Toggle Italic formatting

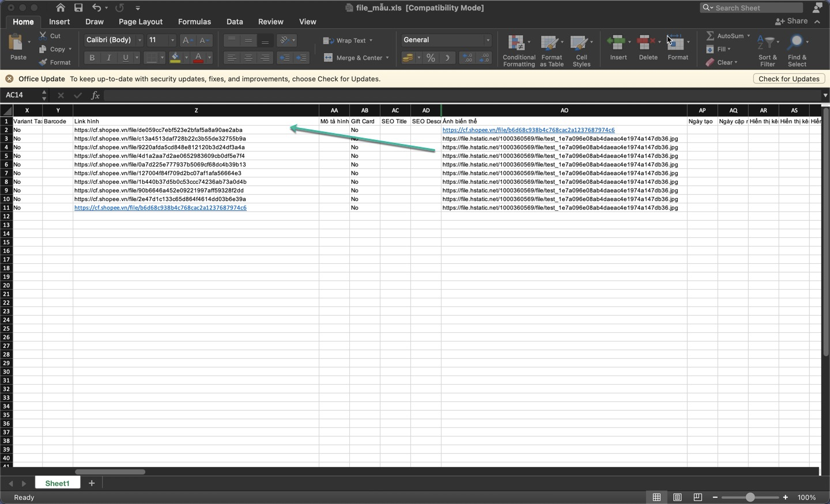108,58
